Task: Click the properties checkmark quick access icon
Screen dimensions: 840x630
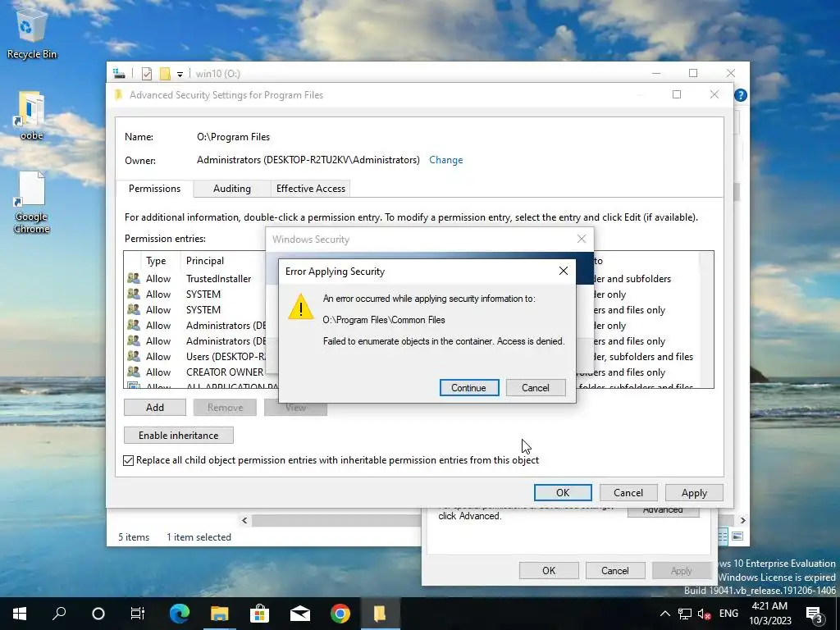Action: 146,73
